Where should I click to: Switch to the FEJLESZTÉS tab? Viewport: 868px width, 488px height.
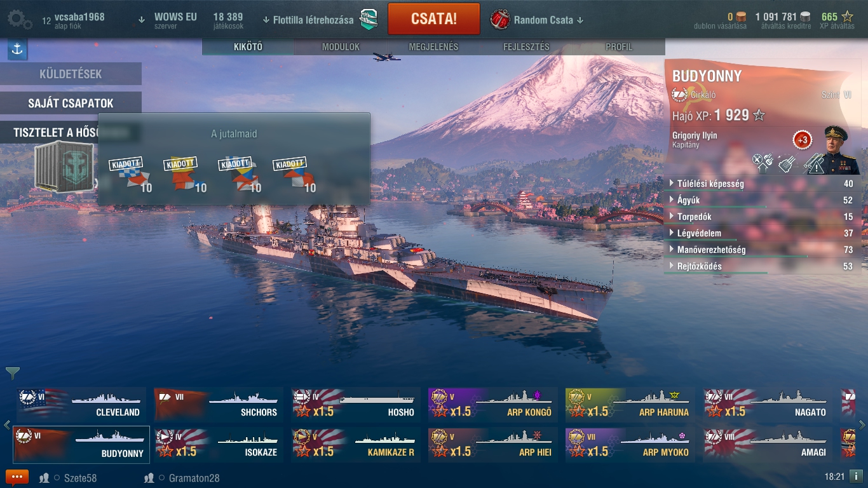click(x=526, y=47)
